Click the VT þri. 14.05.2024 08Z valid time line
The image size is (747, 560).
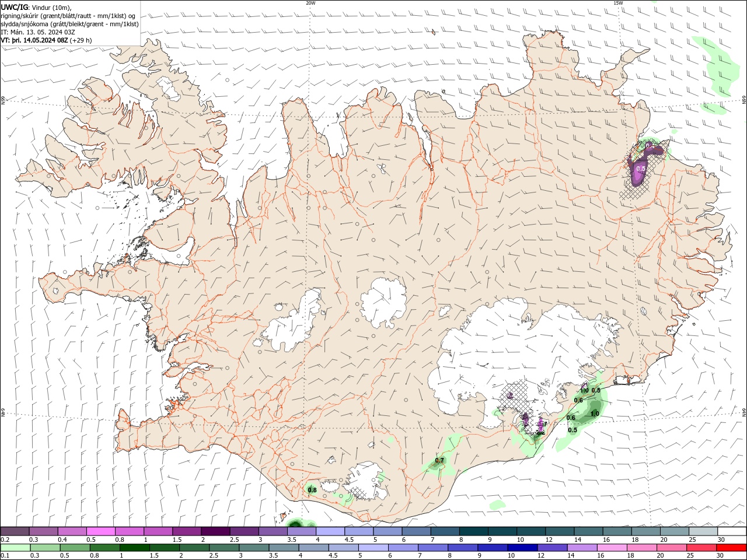pos(34,40)
